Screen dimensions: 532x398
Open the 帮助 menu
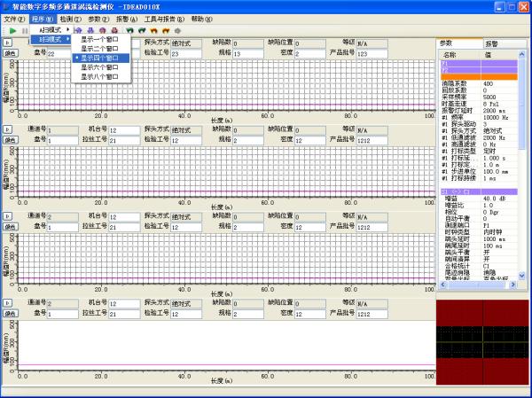pyautogui.click(x=201, y=20)
